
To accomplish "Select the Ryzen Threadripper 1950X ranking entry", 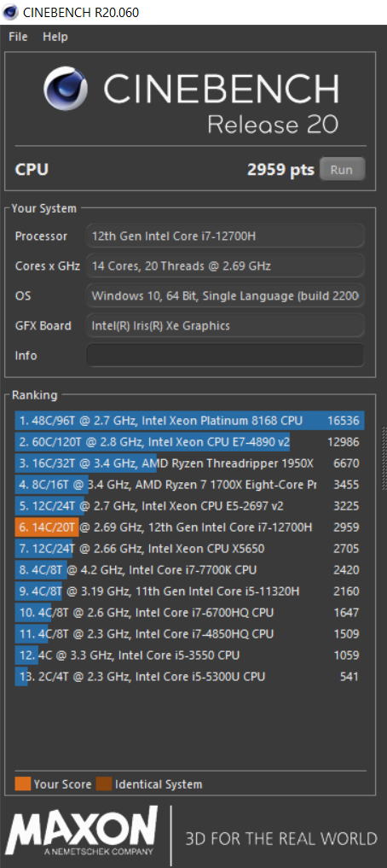I will coord(189,464).
